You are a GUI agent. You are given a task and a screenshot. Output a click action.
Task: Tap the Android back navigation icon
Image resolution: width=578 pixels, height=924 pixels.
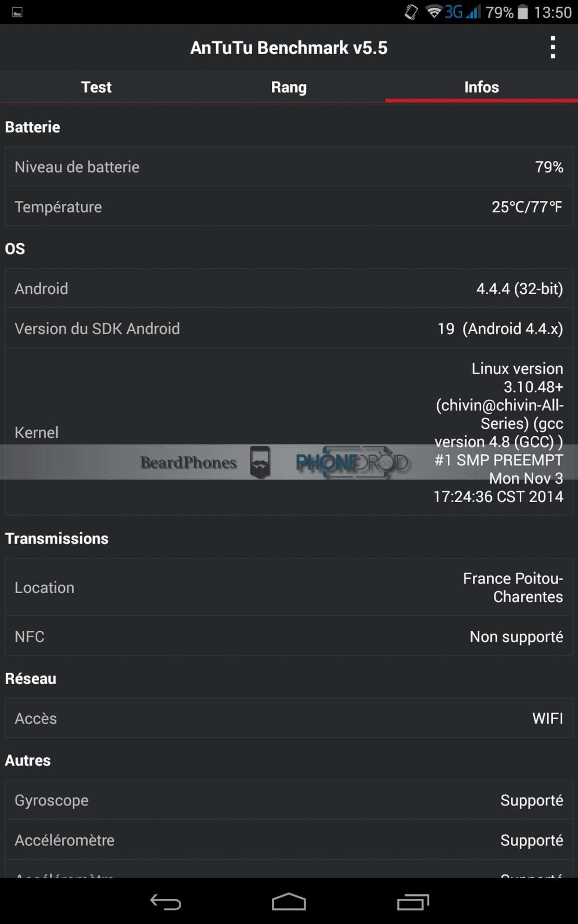[166, 902]
